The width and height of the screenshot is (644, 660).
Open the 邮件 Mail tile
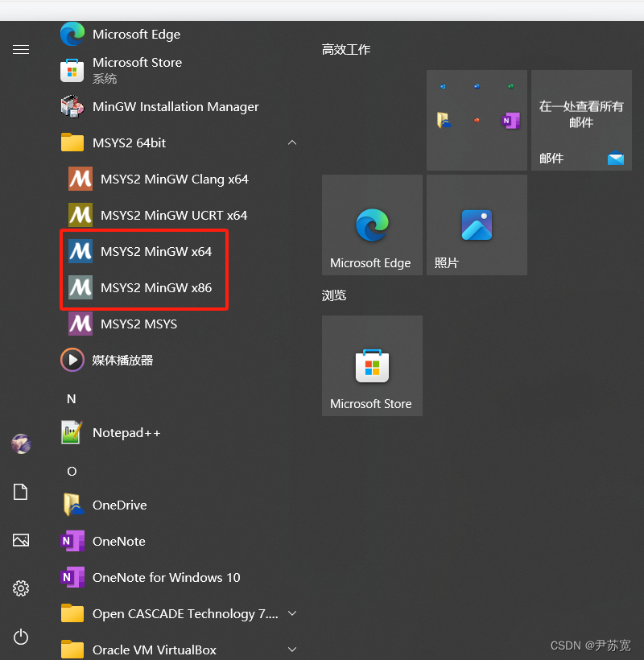point(581,121)
